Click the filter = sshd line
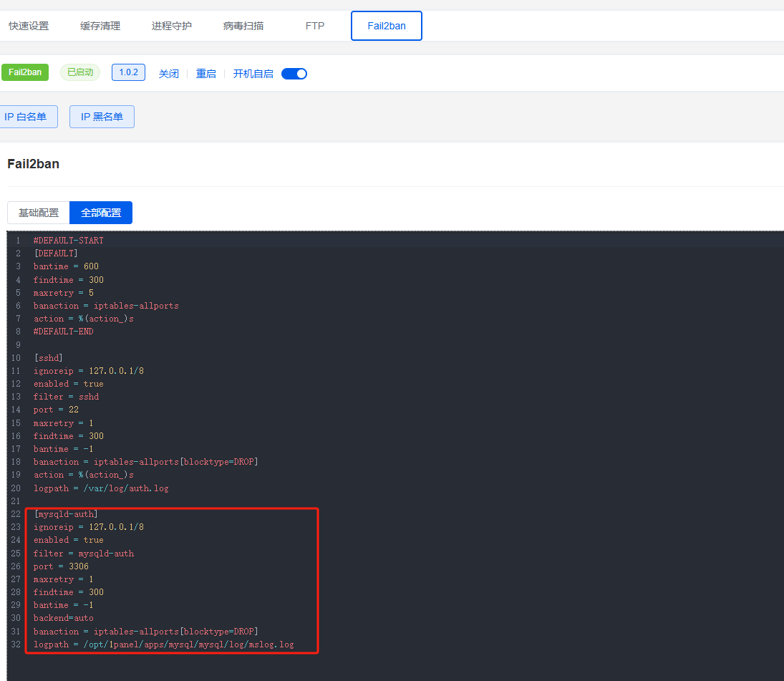 (66, 397)
